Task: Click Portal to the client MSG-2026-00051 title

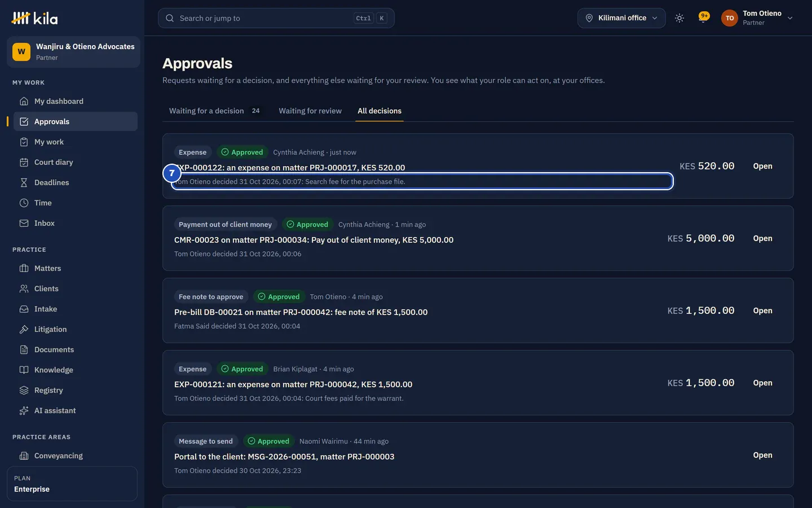Action: pyautogui.click(x=284, y=457)
